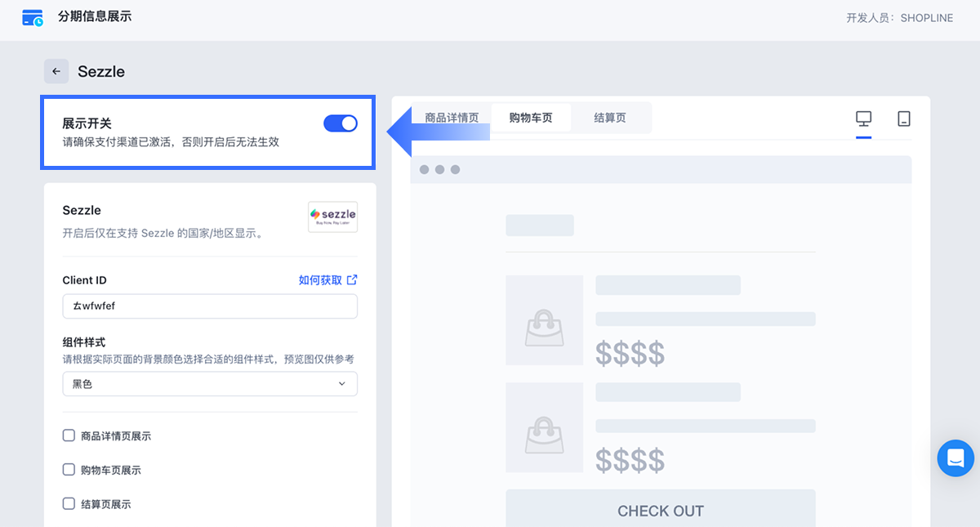Select the 购物车页 preview tab

(x=531, y=118)
